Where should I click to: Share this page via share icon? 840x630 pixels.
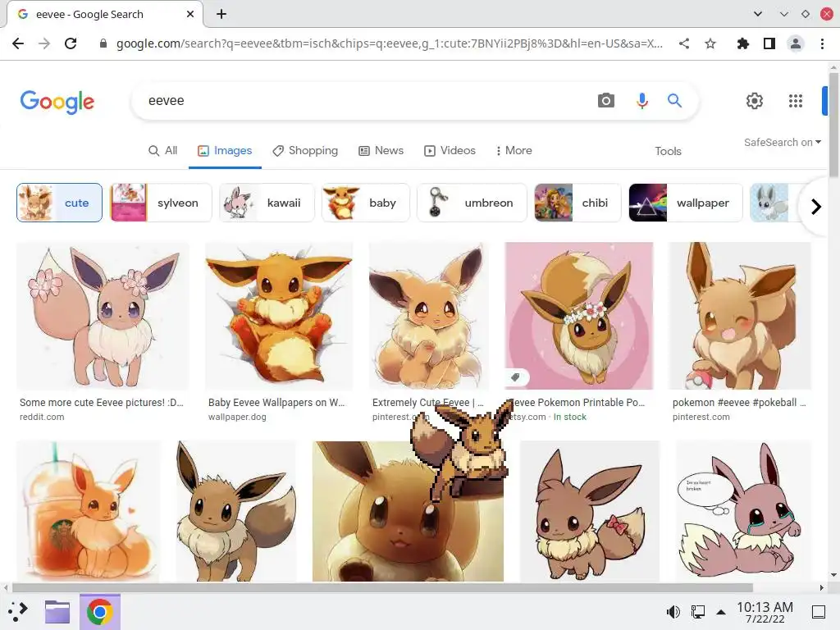coord(684,43)
